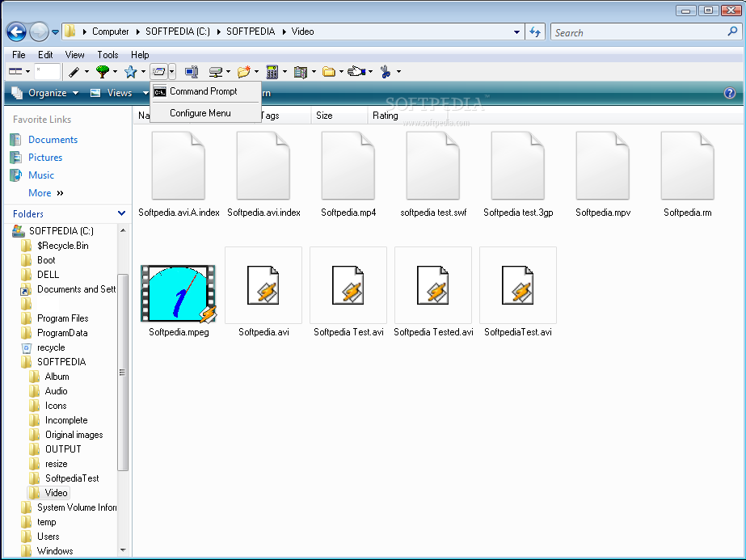Click the green tree toolbar icon
The width and height of the screenshot is (746, 560).
point(103,72)
